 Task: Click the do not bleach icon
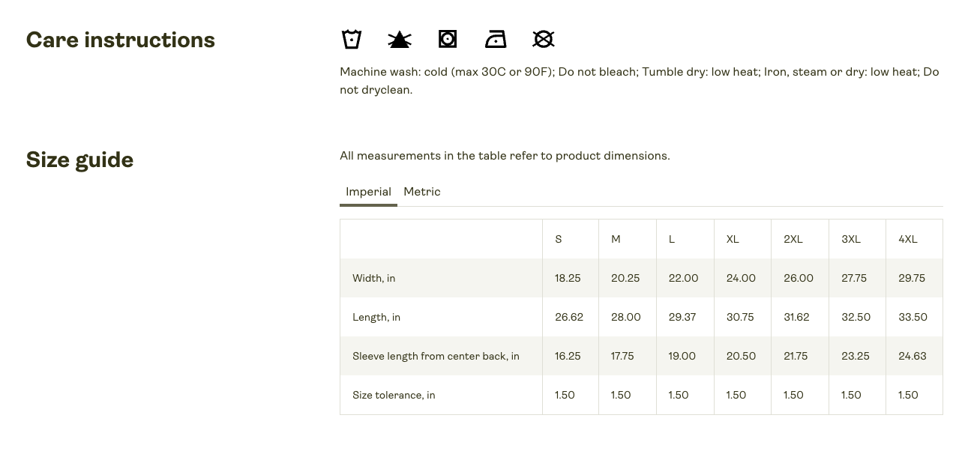coord(400,39)
